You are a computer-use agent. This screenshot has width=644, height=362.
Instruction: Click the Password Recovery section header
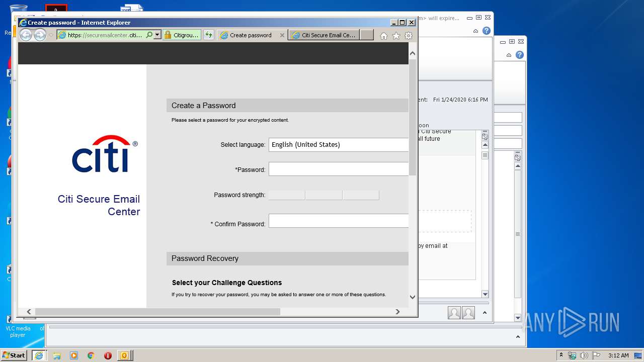(287, 258)
